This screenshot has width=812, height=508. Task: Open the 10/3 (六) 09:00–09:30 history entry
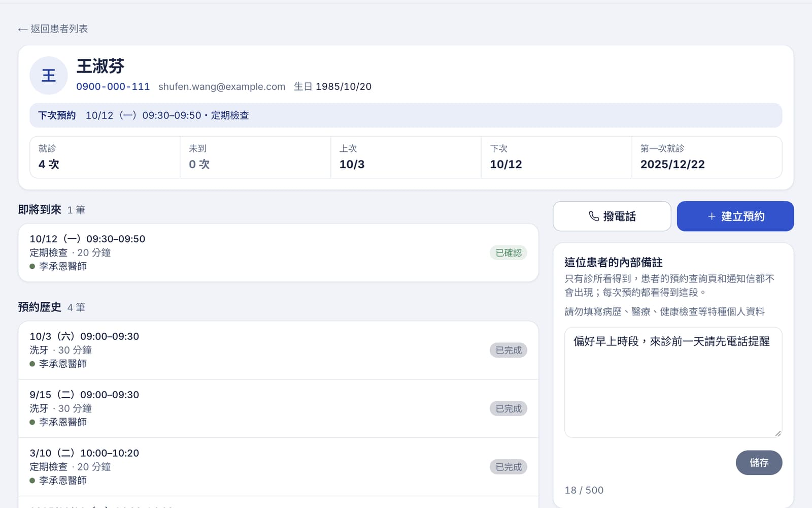278,350
